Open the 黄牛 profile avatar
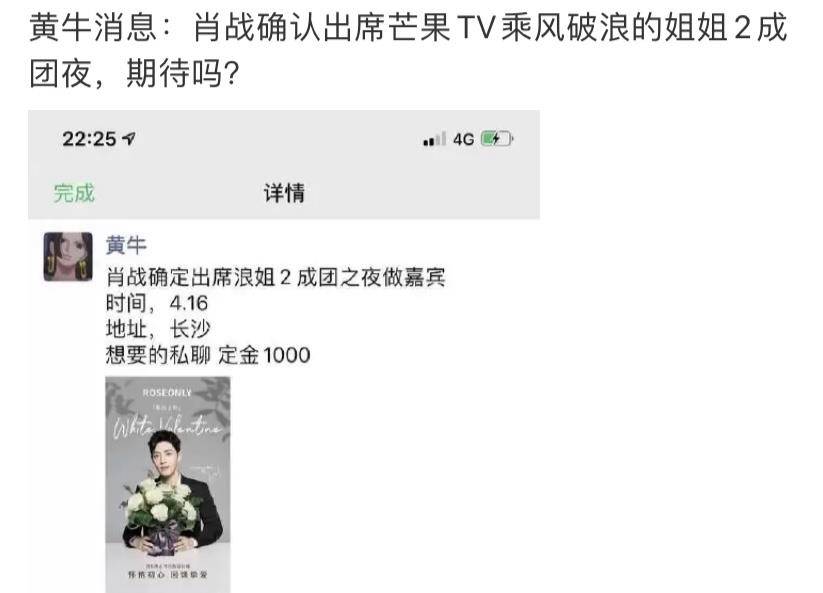Image resolution: width=823 pixels, height=593 pixels. point(68,257)
